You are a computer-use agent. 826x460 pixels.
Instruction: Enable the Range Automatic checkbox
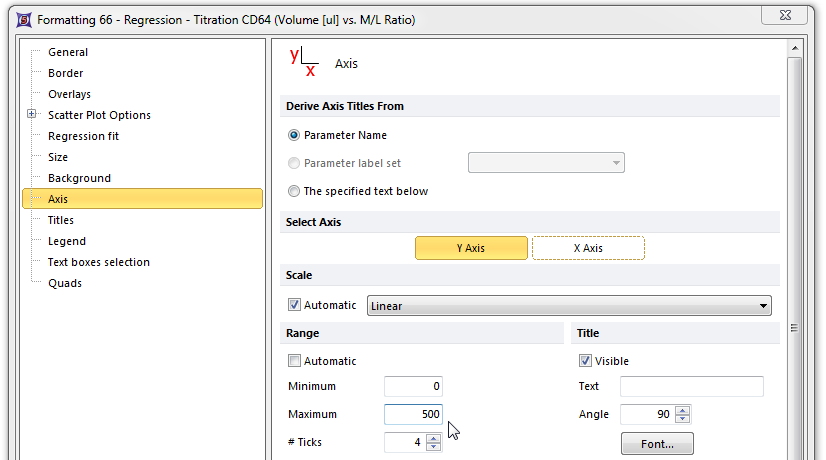(294, 361)
